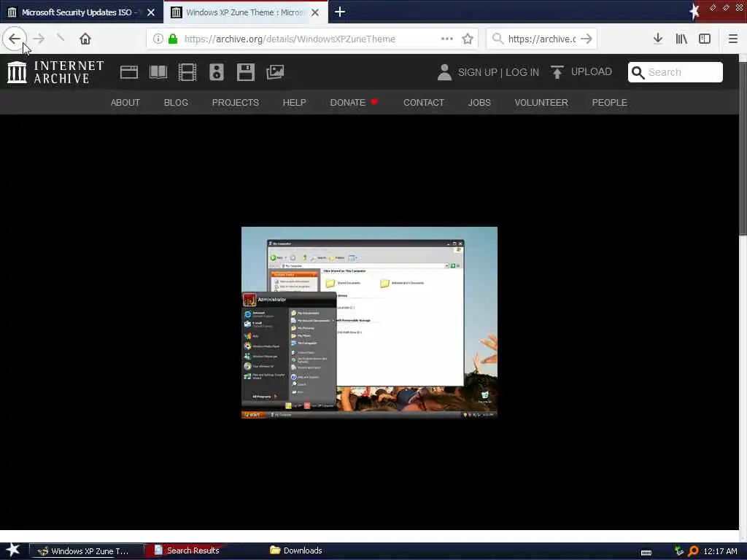Open the Images icon
This screenshot has width=747, height=560.
(275, 72)
